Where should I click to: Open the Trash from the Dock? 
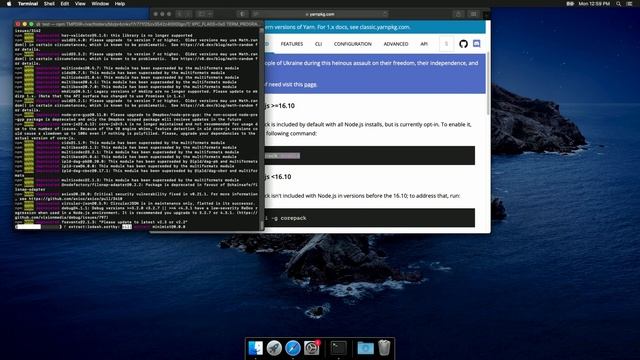click(x=384, y=348)
